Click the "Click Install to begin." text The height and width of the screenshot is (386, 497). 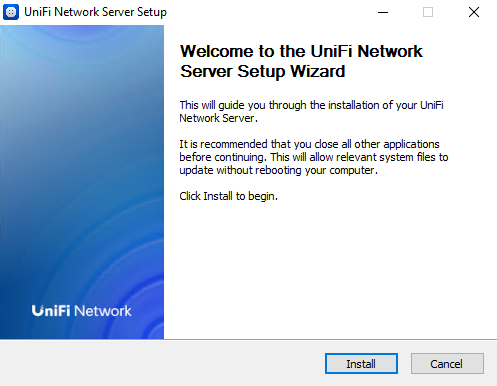pos(228,196)
